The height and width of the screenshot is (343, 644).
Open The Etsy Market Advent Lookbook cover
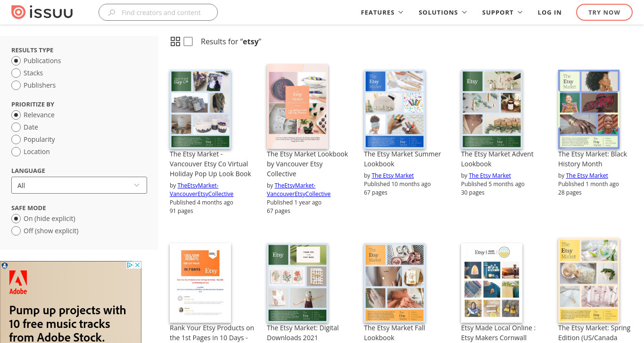click(492, 110)
